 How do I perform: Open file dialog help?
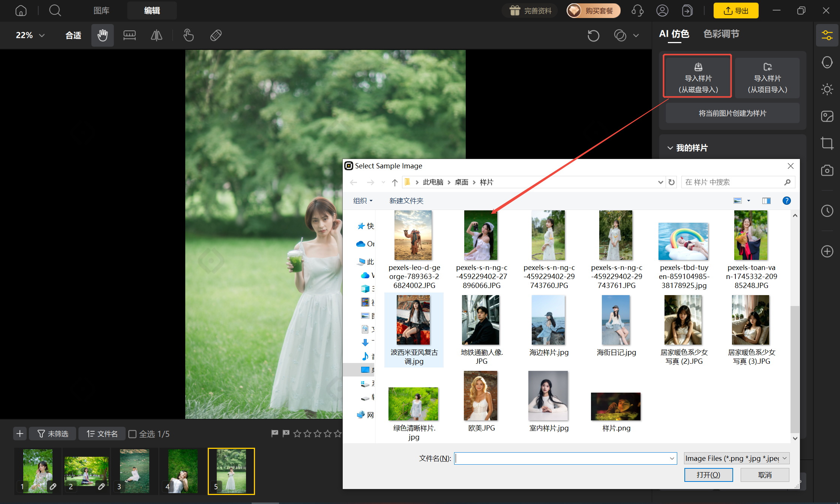click(x=786, y=201)
